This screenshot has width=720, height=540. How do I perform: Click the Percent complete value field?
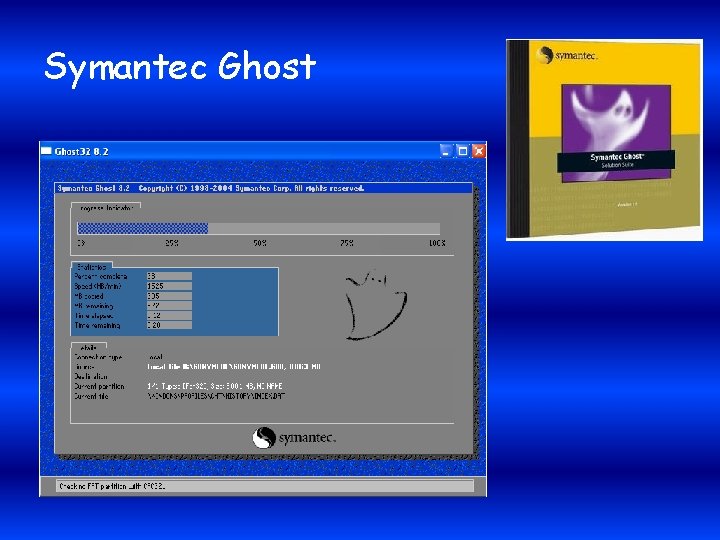coord(169,276)
